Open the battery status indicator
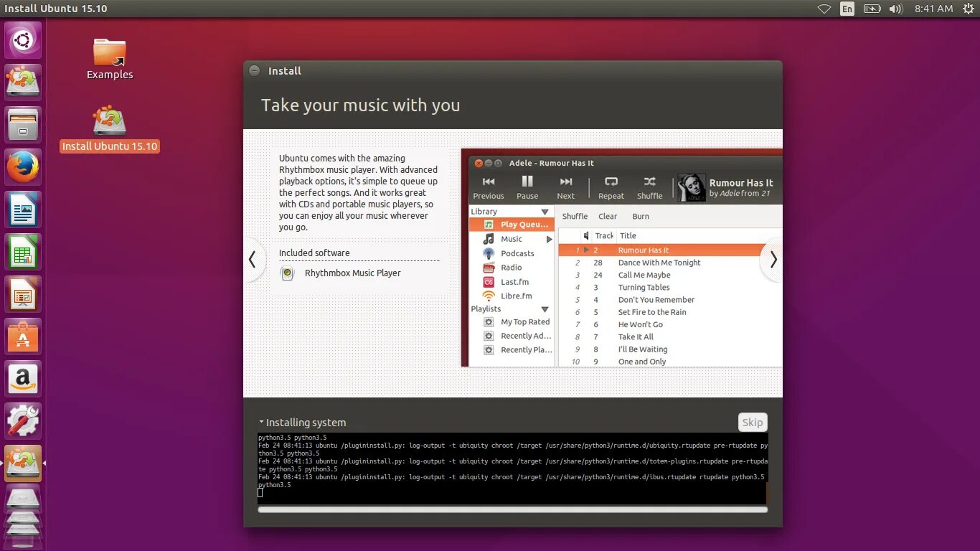This screenshot has height=551, width=980. point(872,9)
